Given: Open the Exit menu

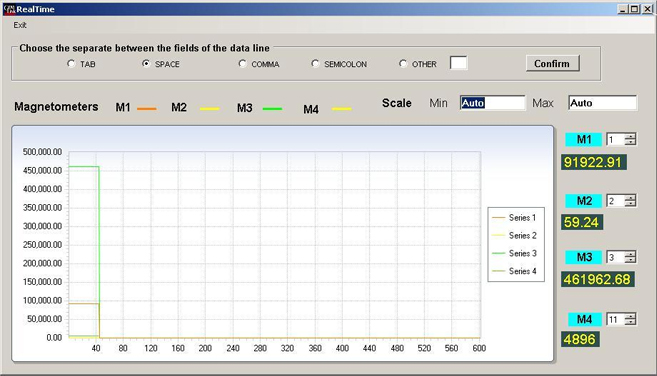Looking at the screenshot, I should [x=20, y=25].
